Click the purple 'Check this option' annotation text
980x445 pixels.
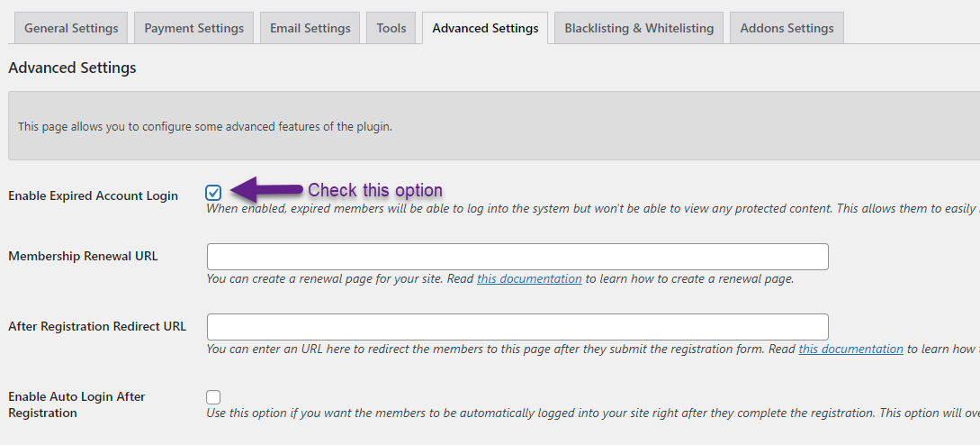375,190
